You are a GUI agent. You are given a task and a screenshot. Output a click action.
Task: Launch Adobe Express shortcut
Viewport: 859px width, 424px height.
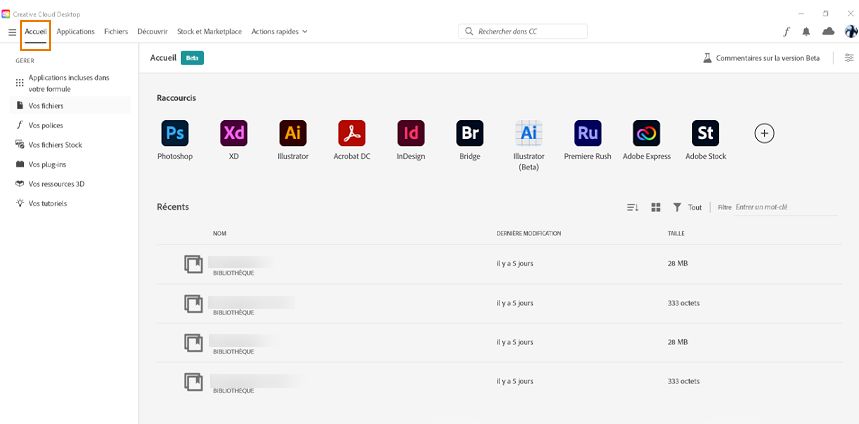coord(646,133)
